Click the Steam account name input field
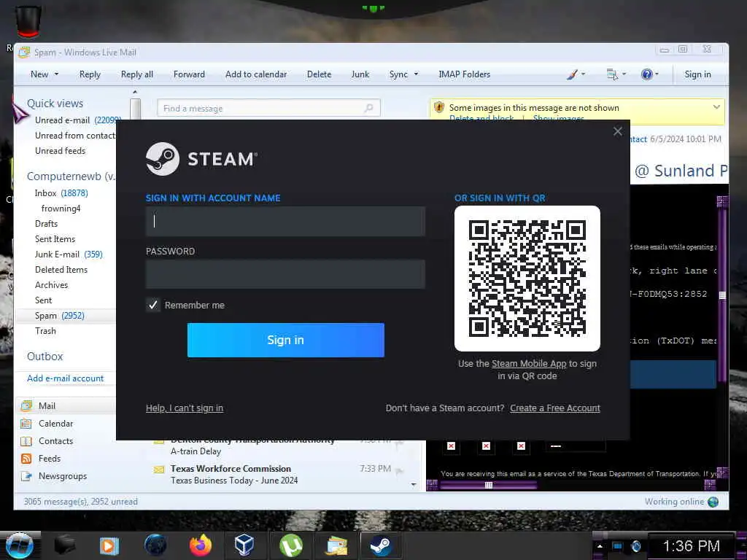Screen dimensions: 747x560 pyautogui.click(x=285, y=221)
